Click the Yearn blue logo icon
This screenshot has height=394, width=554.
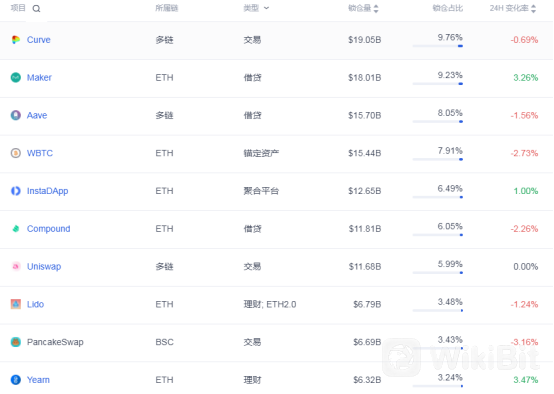[x=16, y=380]
